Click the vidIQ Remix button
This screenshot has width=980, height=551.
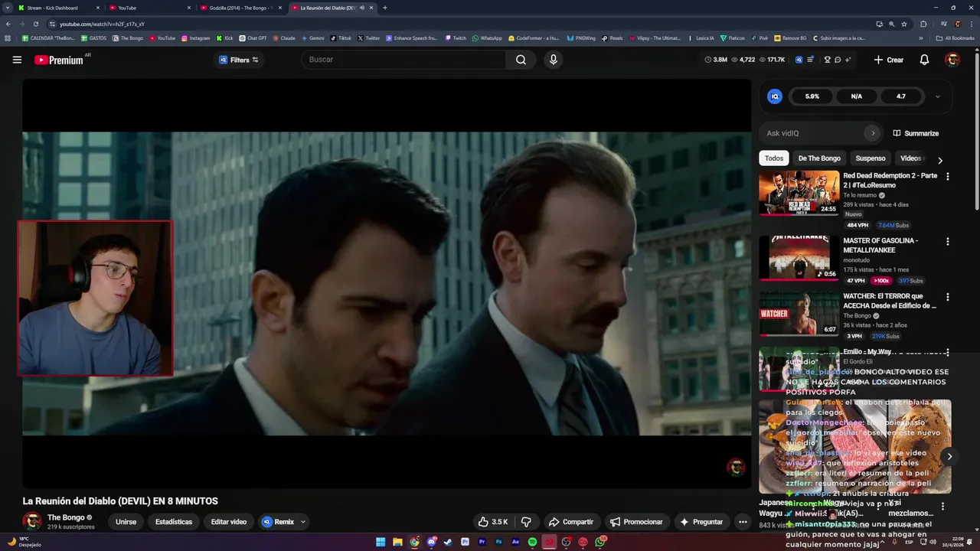pyautogui.click(x=278, y=522)
